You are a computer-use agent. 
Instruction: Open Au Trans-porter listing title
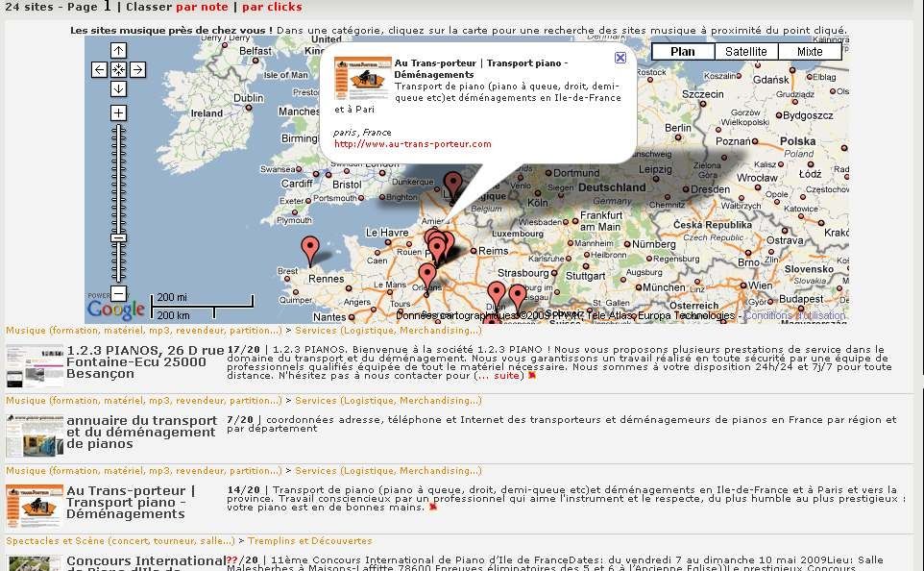[131, 502]
